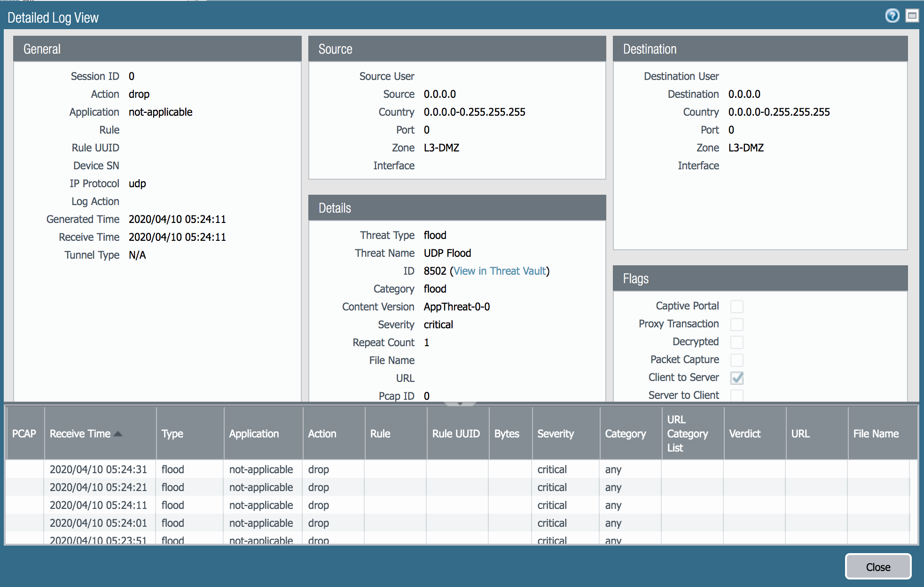924x587 pixels.
Task: Click the Application column header
Action: 254,434
